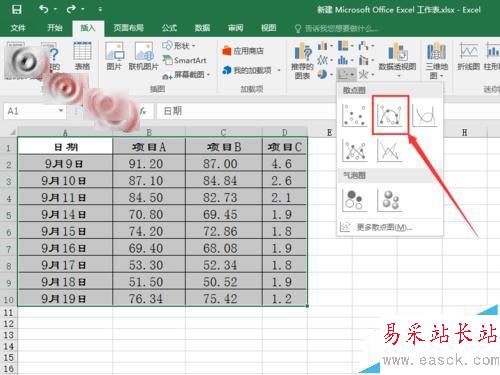
Task: Open the 应用商店 add-in store
Action: click(x=243, y=51)
